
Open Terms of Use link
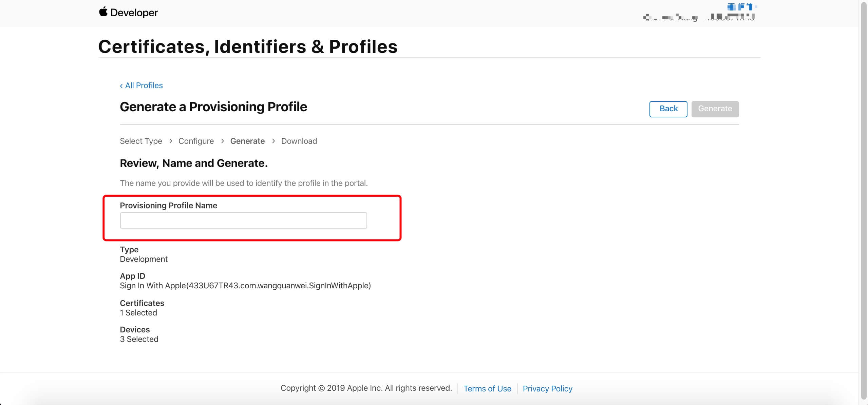click(487, 389)
